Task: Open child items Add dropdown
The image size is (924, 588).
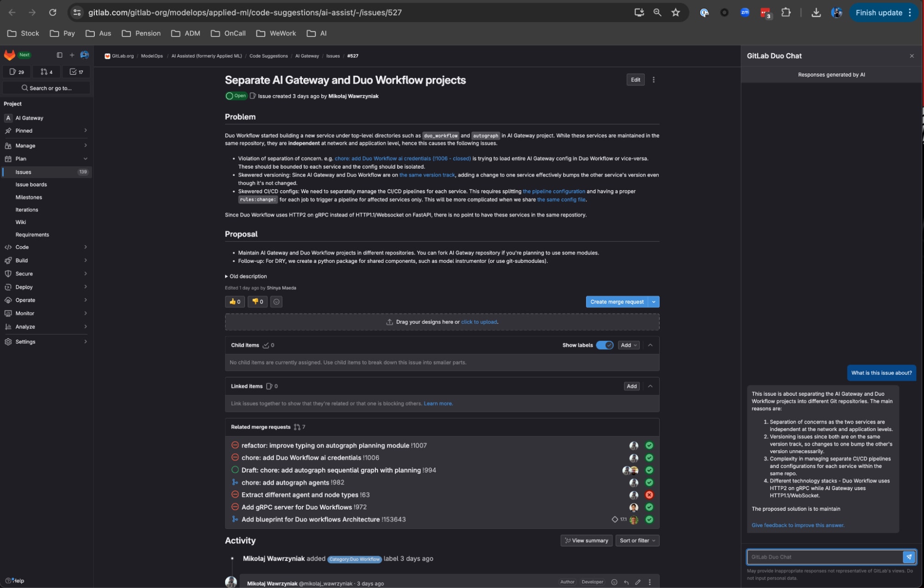Action: (629, 345)
